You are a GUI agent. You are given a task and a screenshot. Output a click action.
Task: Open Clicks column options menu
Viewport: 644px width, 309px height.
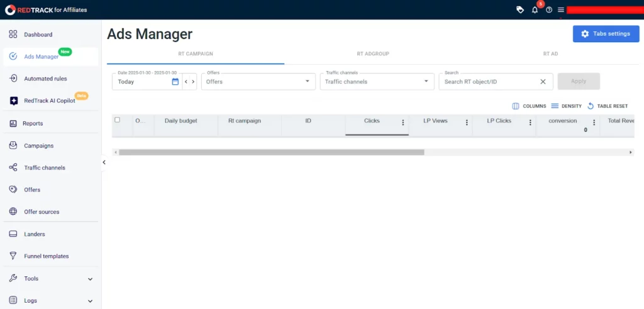pyautogui.click(x=403, y=123)
